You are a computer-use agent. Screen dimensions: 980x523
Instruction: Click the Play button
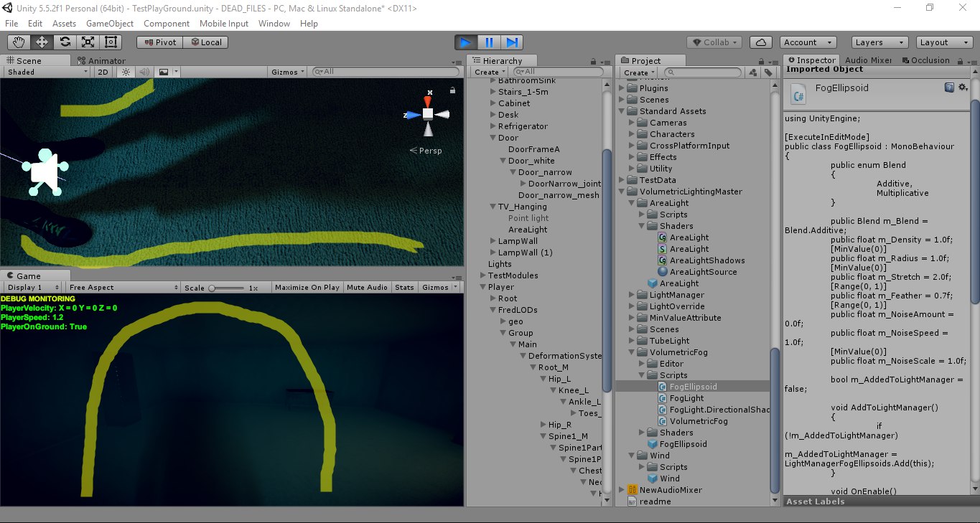click(465, 42)
